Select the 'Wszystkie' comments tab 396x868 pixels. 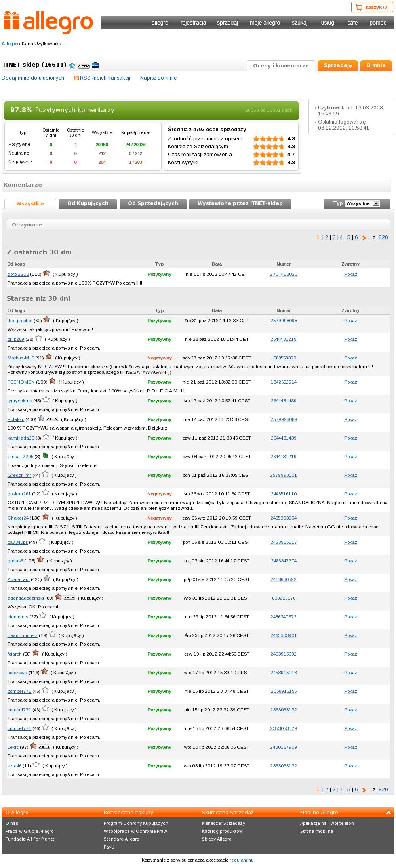pos(30,204)
